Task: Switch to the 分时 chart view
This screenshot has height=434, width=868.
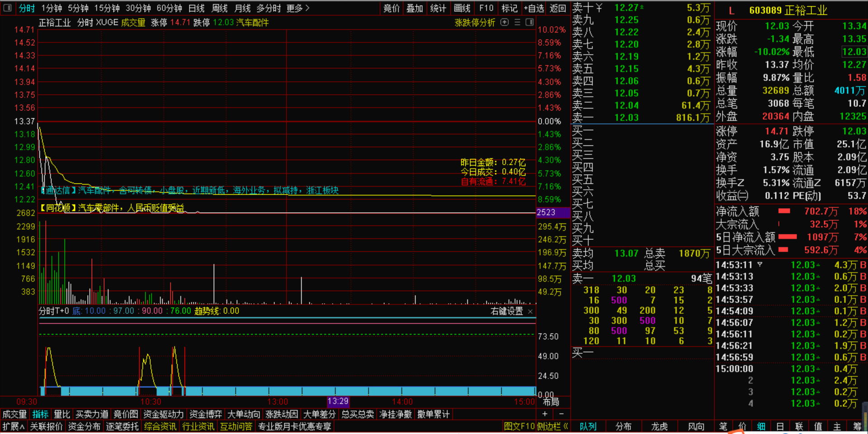Action: pos(27,8)
